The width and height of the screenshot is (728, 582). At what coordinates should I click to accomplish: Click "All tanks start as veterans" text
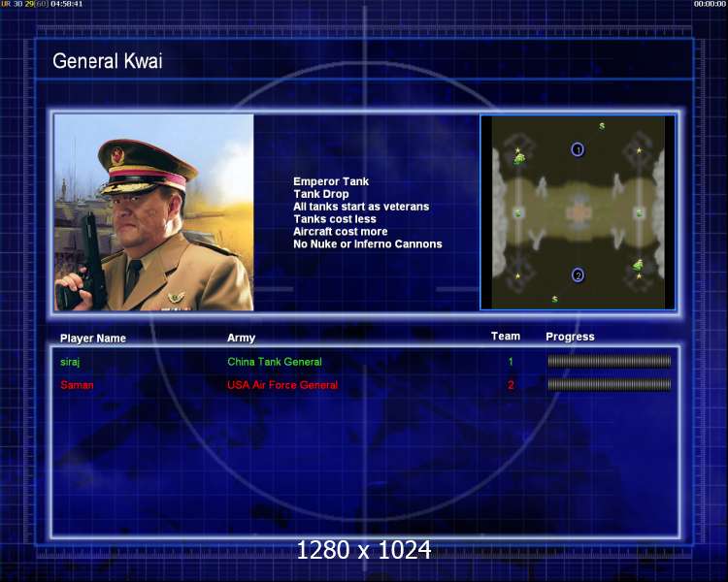361,207
